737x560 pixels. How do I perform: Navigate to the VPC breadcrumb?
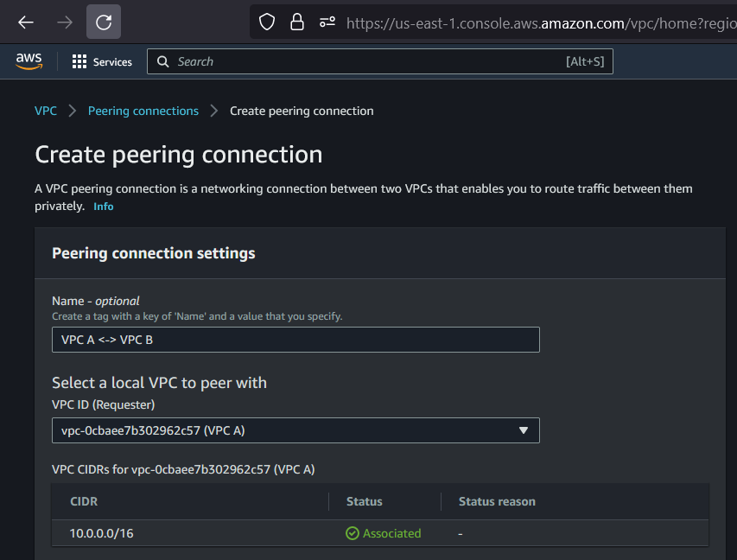pos(46,111)
